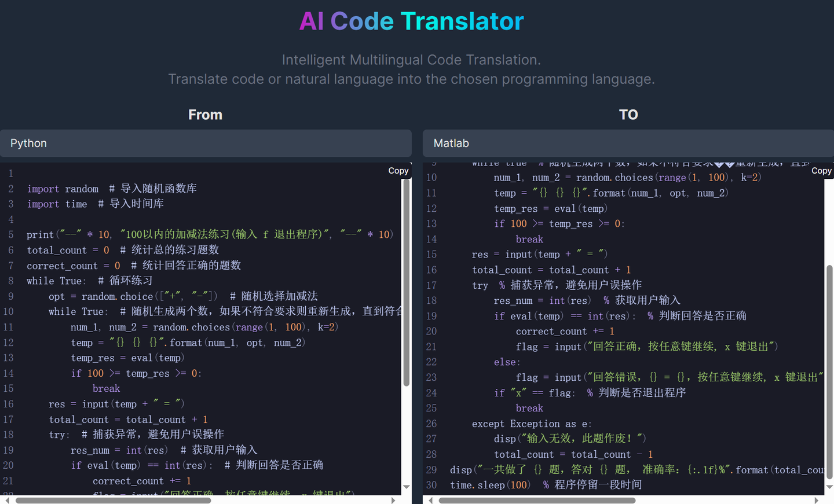Click line number 1 in source editor
834x504 pixels.
coord(10,173)
